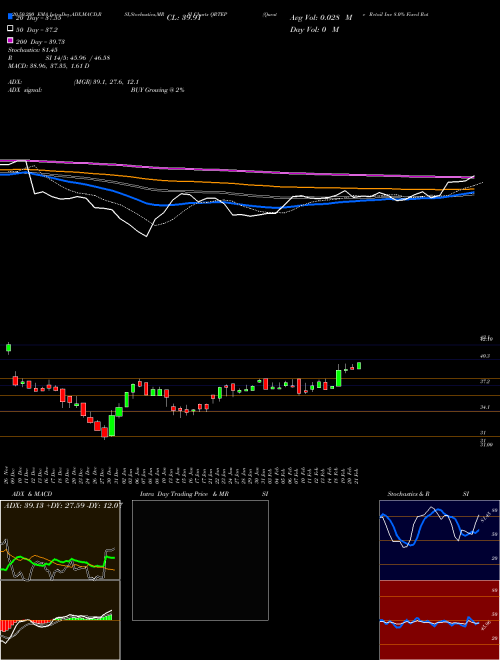Click the '(MGR) 39.1, 27.6, 12.1' ADX values
The width and height of the screenshot is (500, 660).
(106, 82)
